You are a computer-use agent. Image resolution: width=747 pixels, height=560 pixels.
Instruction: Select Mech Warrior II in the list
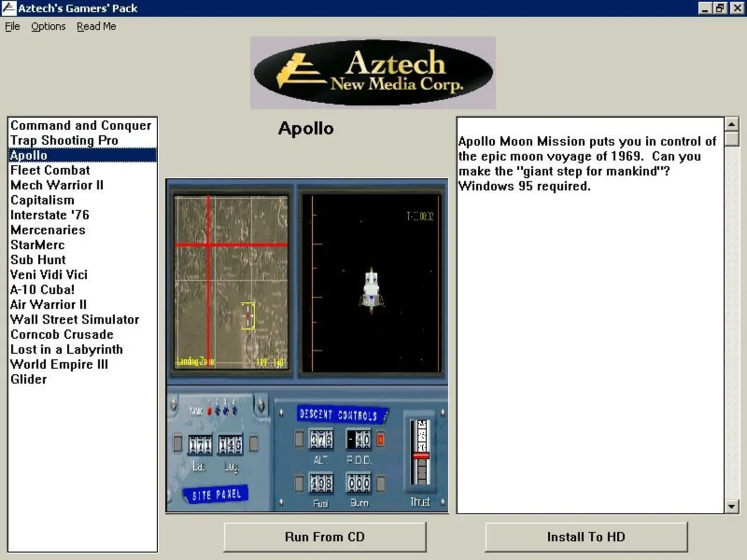coord(57,185)
